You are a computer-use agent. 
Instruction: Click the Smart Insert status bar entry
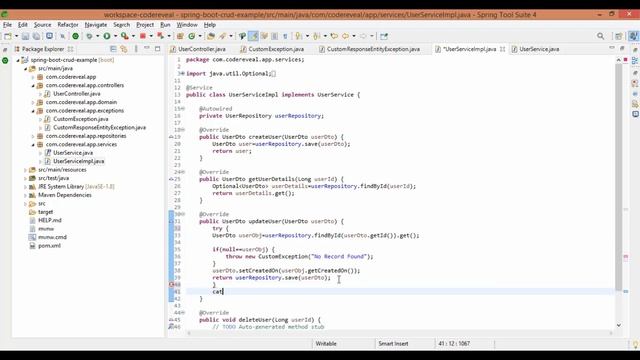pos(393,344)
